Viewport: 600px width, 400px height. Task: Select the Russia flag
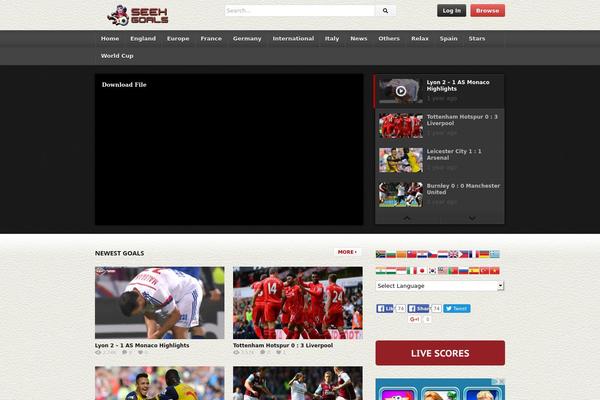tap(463, 271)
